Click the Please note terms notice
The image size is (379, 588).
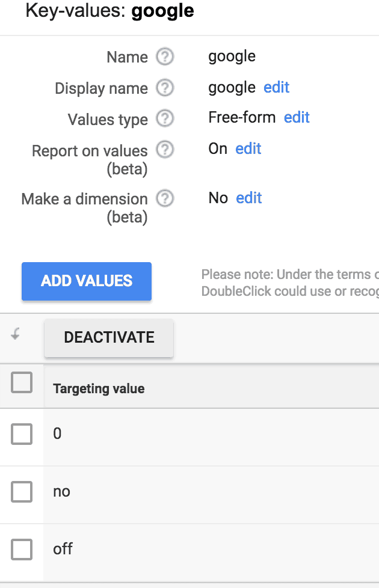(x=290, y=283)
